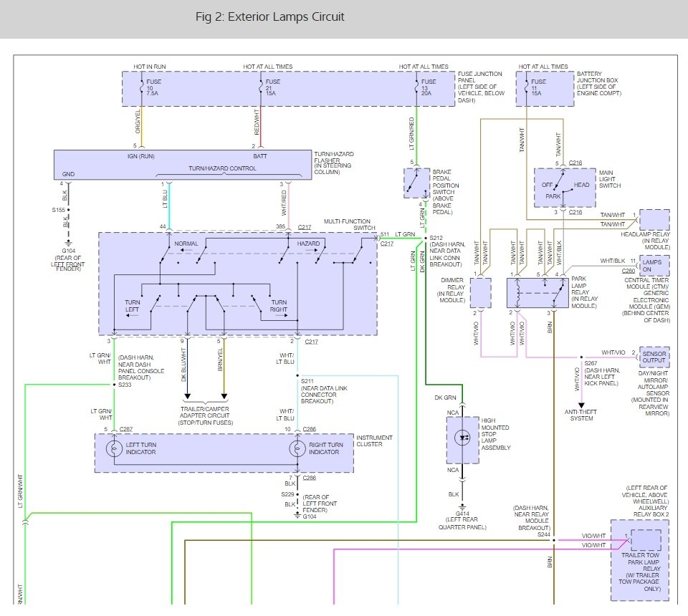This screenshot has width=688, height=616.
Task: Click the 'FUSE JUNCTION PANEL' description
Action: coord(481,87)
